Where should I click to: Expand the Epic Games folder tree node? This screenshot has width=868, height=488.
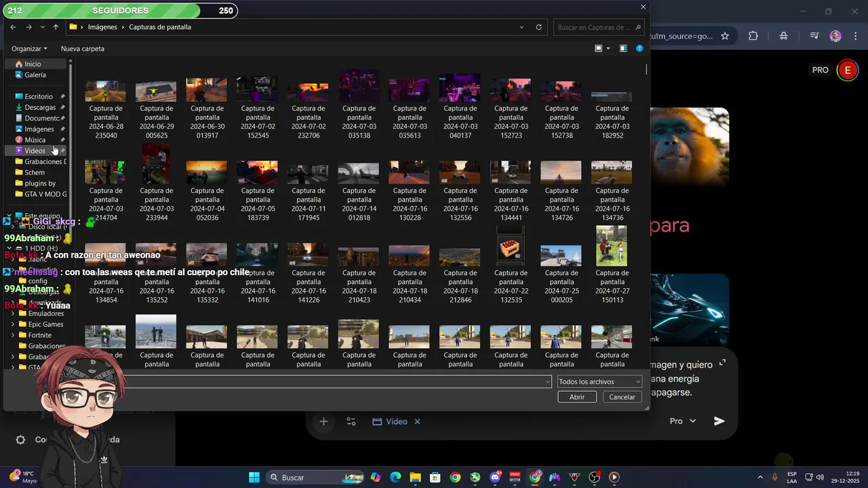(x=13, y=325)
